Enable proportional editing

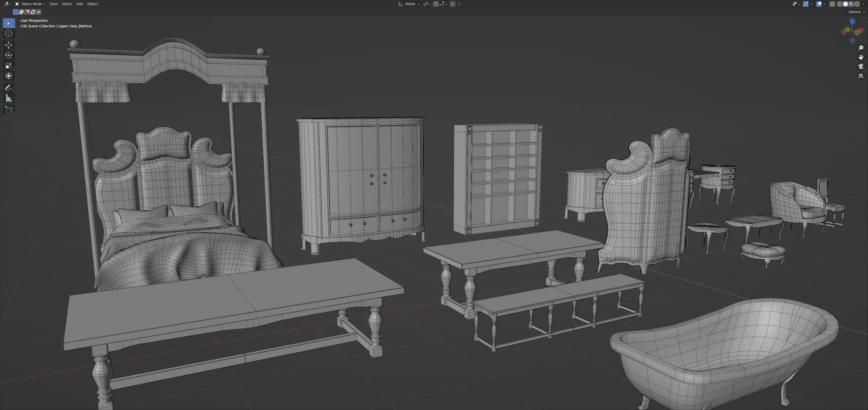click(453, 4)
